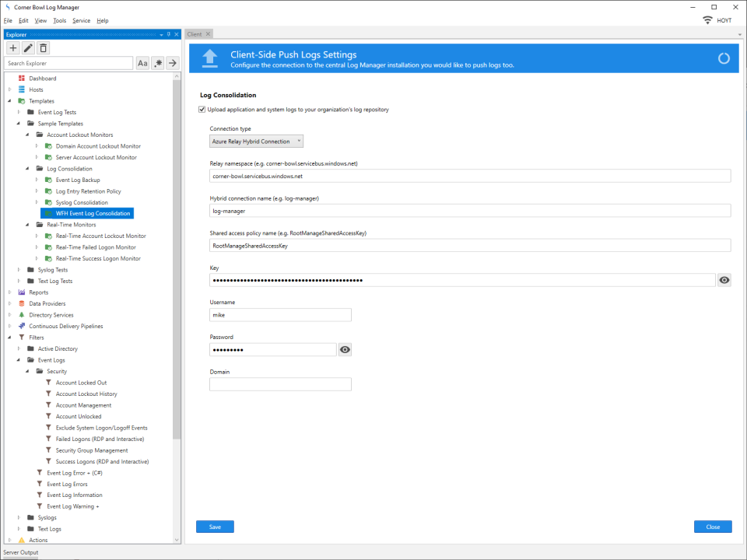
Task: Click the Delete trash icon in Explorer
Action: pyautogui.click(x=44, y=48)
